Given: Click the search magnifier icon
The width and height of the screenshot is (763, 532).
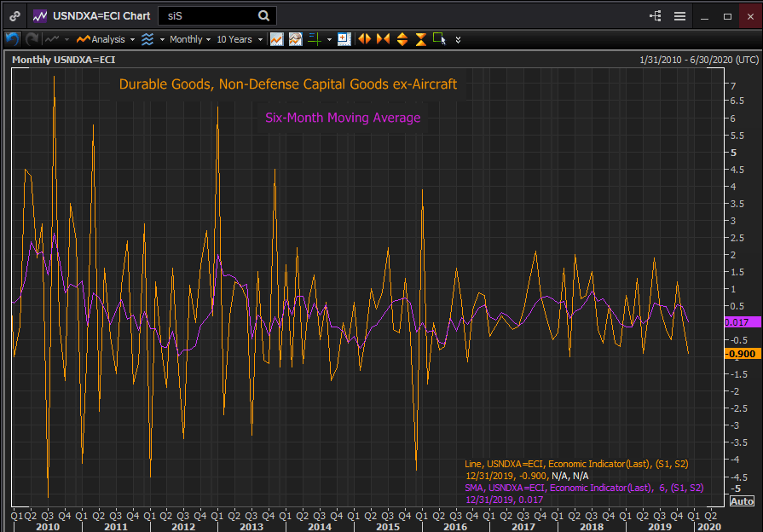Looking at the screenshot, I should click(x=263, y=15).
